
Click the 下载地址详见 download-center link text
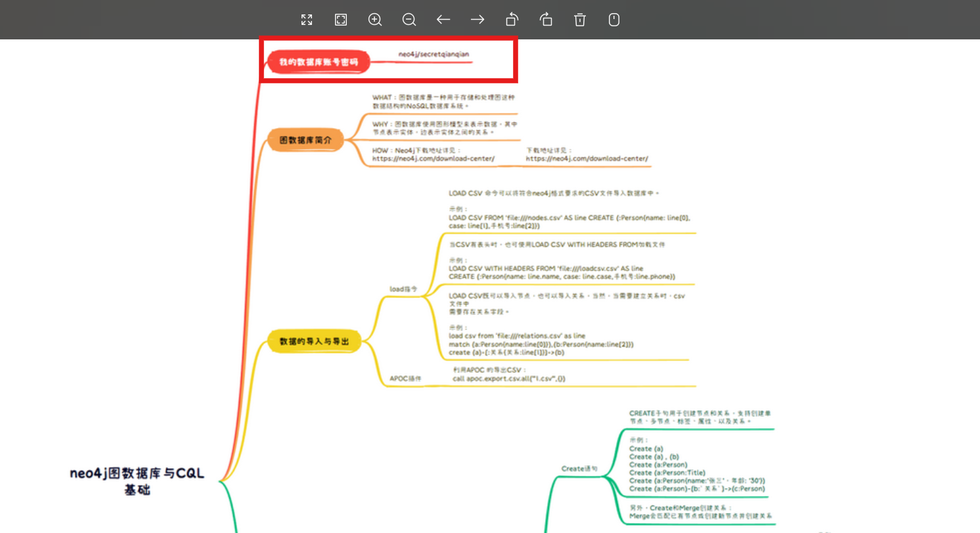tap(587, 158)
